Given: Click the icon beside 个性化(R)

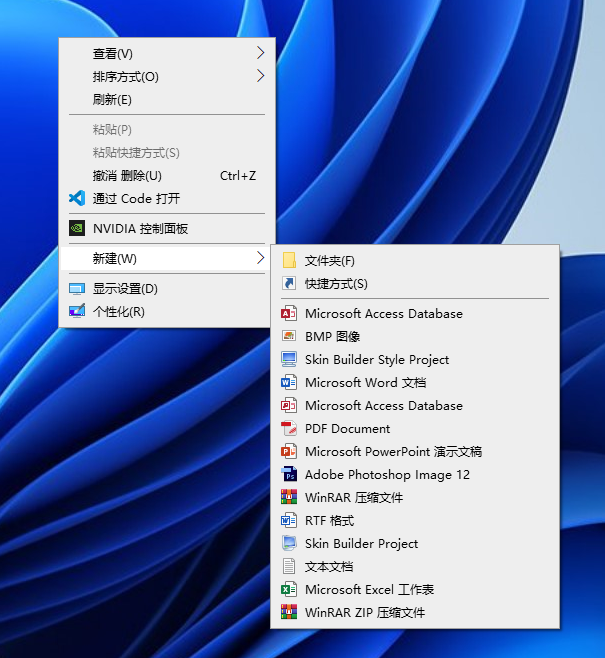Looking at the screenshot, I should coord(76,311).
